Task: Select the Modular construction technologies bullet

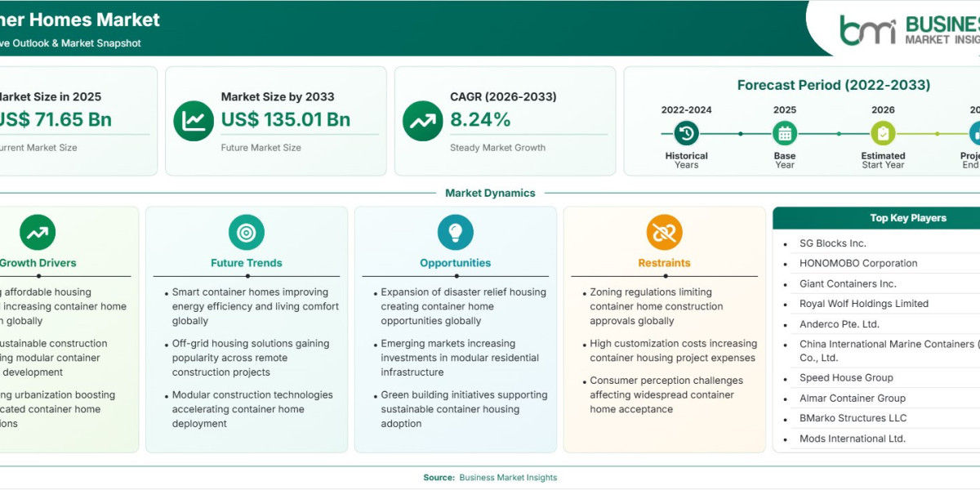Action: pos(252,409)
